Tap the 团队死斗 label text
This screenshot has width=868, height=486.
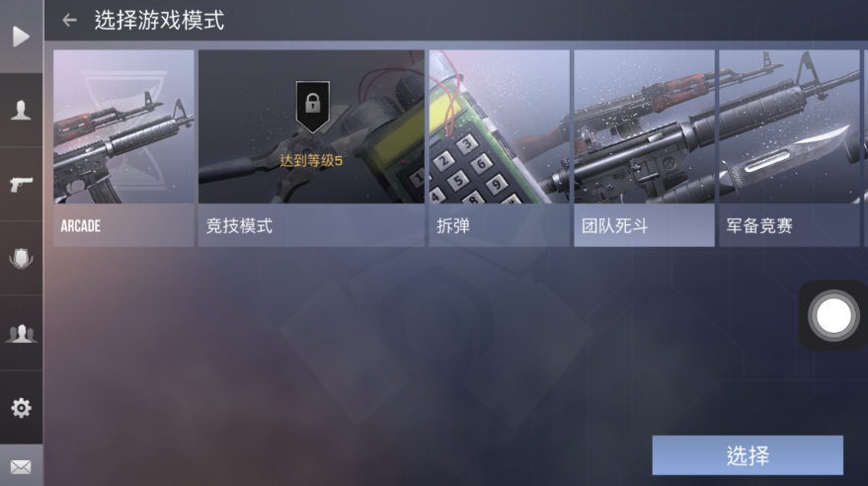(x=614, y=226)
